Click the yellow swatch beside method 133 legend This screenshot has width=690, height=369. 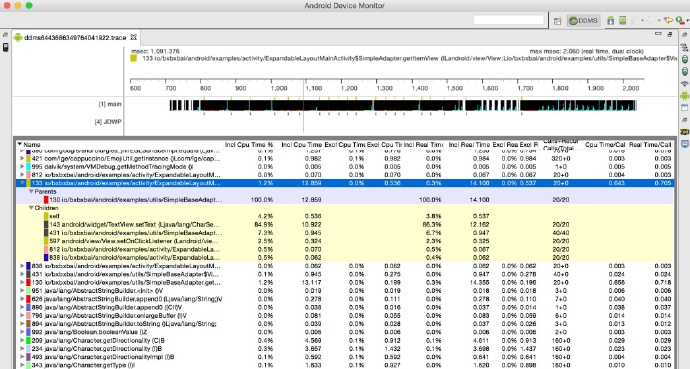coord(133,58)
